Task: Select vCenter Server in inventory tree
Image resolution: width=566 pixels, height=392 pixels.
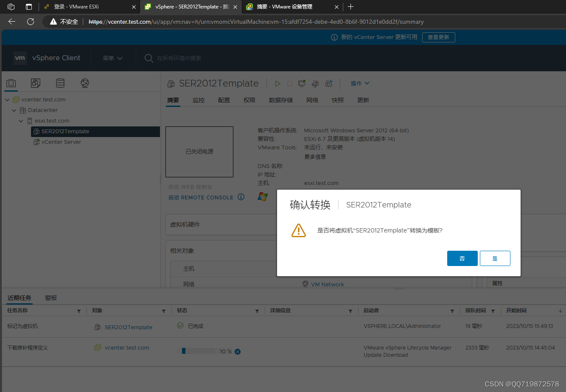Action: [x=61, y=142]
